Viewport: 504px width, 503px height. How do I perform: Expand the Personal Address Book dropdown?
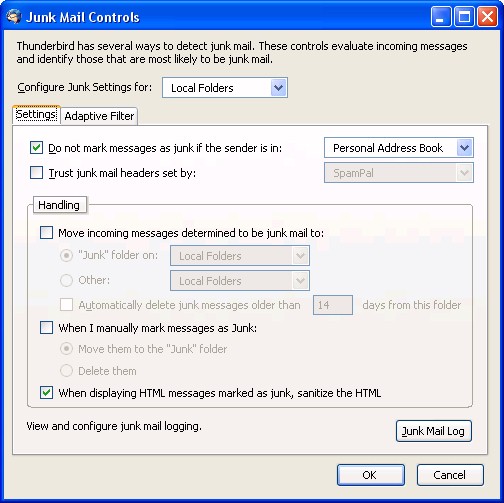tap(399, 148)
